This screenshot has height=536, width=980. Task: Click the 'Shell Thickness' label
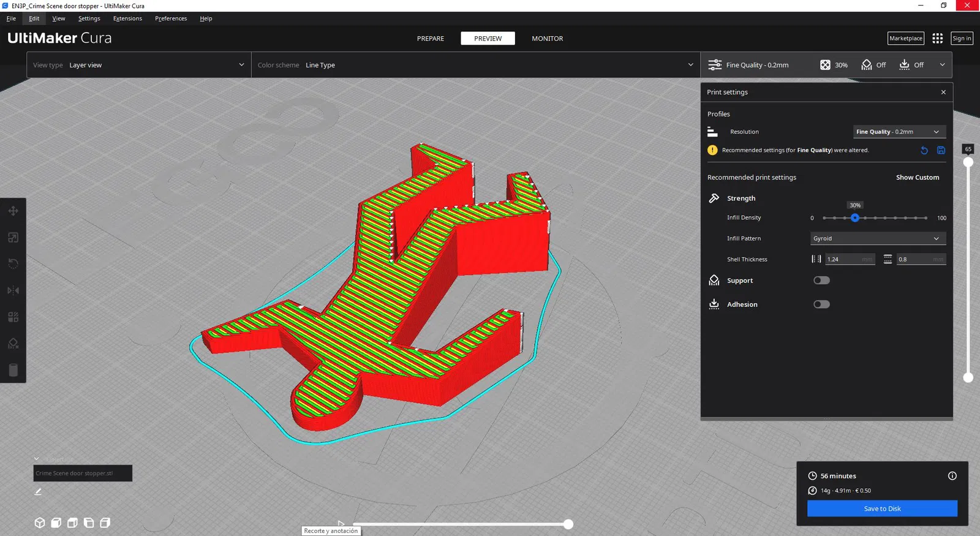click(747, 260)
